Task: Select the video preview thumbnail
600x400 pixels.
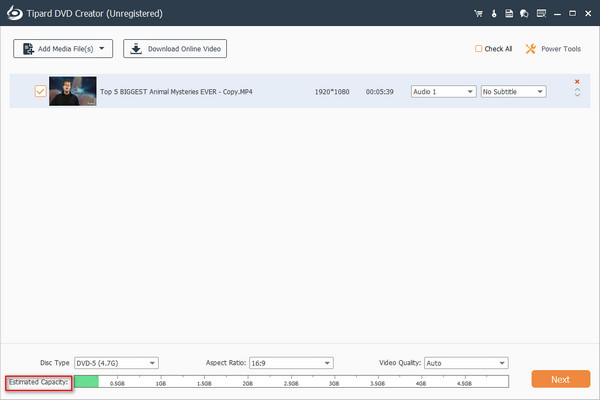Action: (x=73, y=91)
